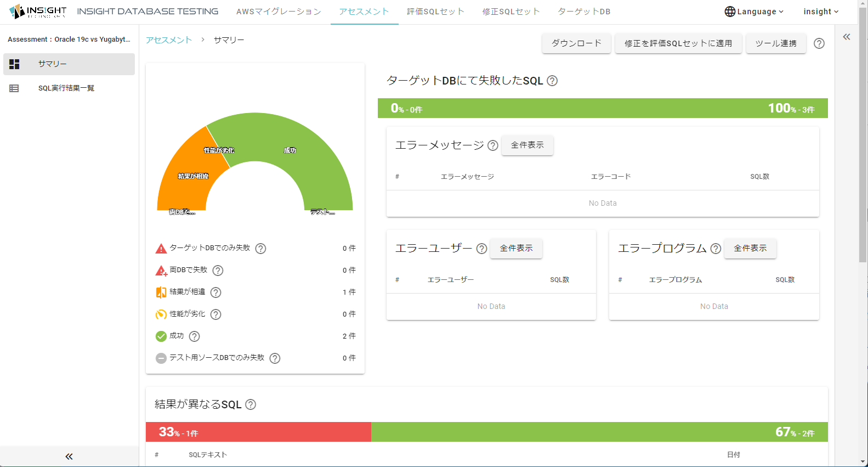The image size is (868, 467).
Task: Click help icon next to エラーメッセージ
Action: pyautogui.click(x=493, y=145)
